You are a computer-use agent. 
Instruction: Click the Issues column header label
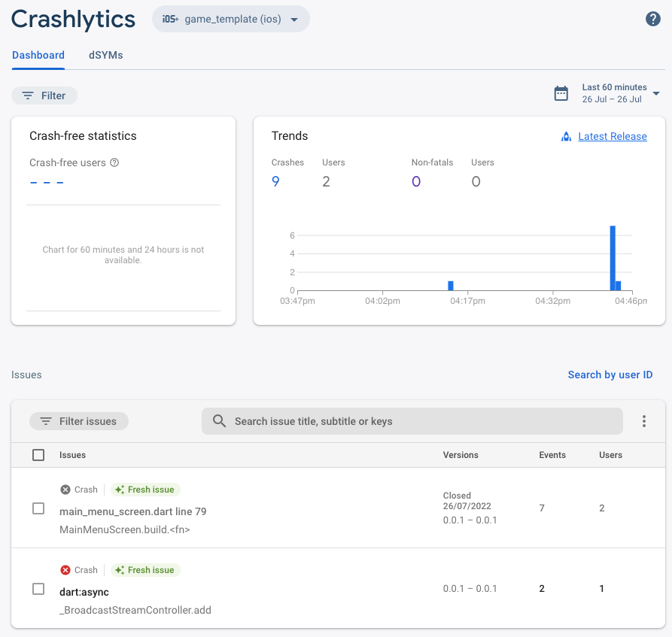click(72, 455)
